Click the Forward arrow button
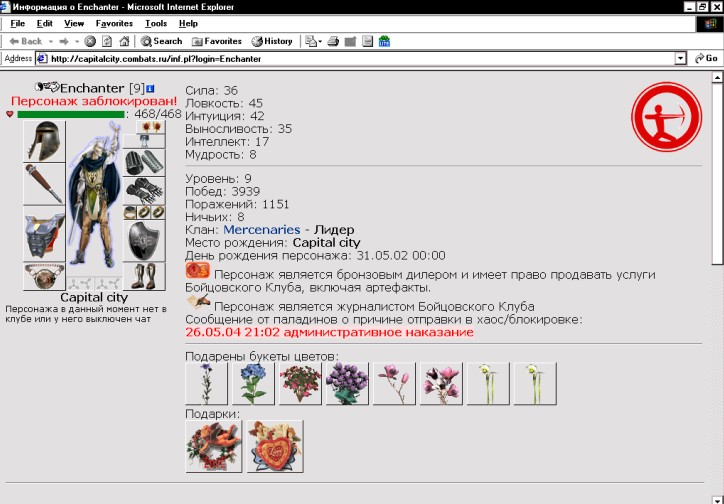Image resolution: width=724 pixels, height=504 pixels. click(x=64, y=42)
